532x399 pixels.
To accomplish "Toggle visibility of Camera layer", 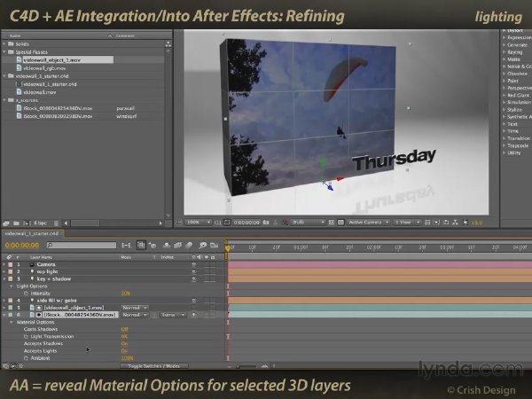I will pyautogui.click(x=193, y=264).
